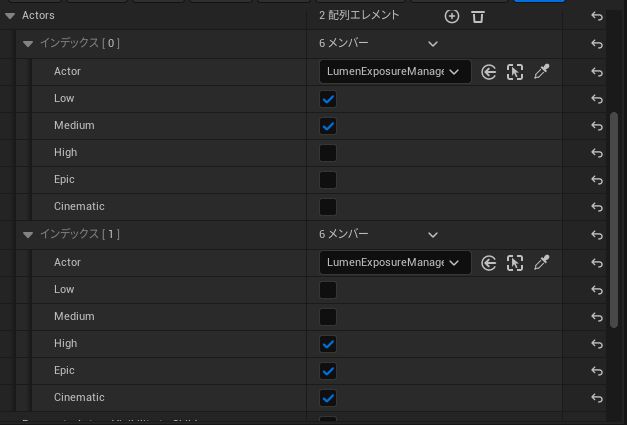The width and height of the screenshot is (627, 425).
Task: Add a new element to Actors array
Action: (451, 16)
